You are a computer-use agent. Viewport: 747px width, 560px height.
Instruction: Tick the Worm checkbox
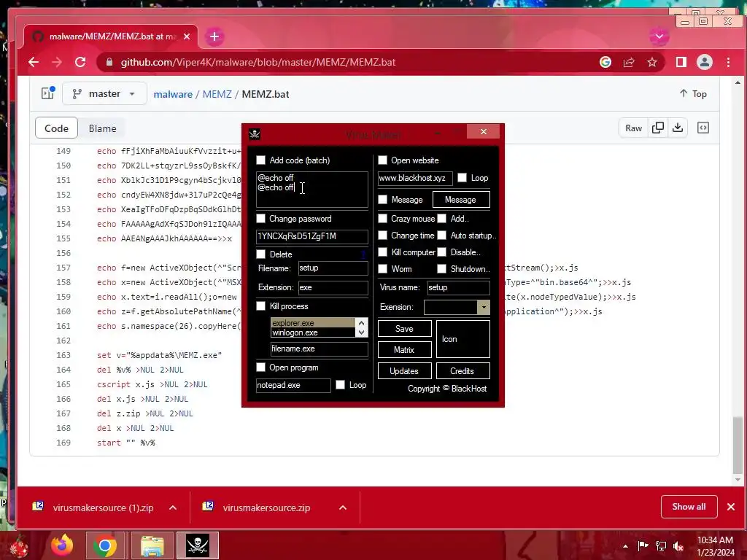click(382, 269)
